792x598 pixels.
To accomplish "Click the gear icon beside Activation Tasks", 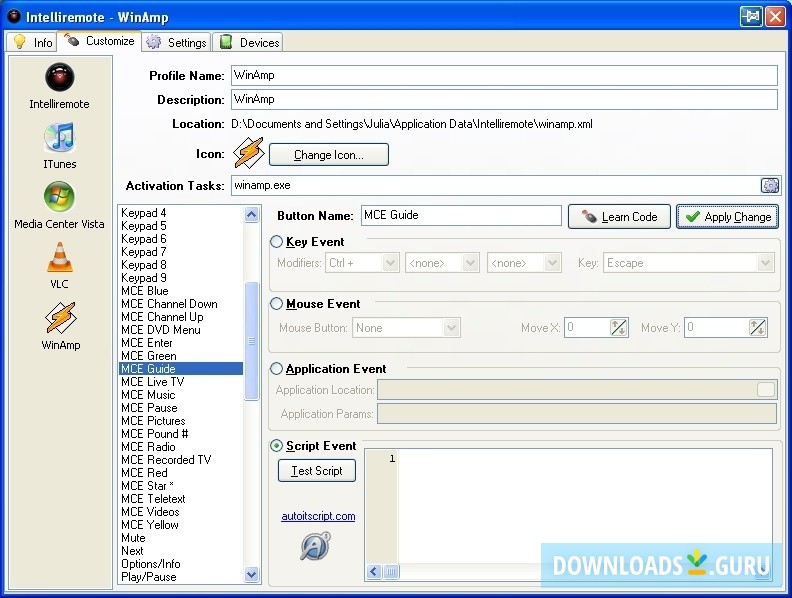I will [x=770, y=185].
